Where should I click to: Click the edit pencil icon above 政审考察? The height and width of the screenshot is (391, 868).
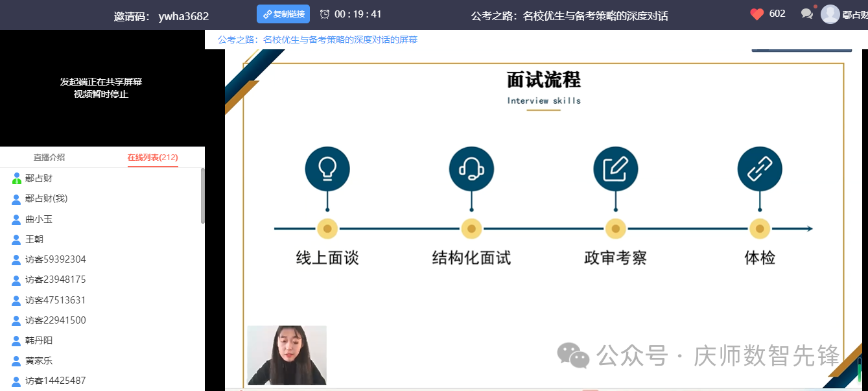coord(615,170)
